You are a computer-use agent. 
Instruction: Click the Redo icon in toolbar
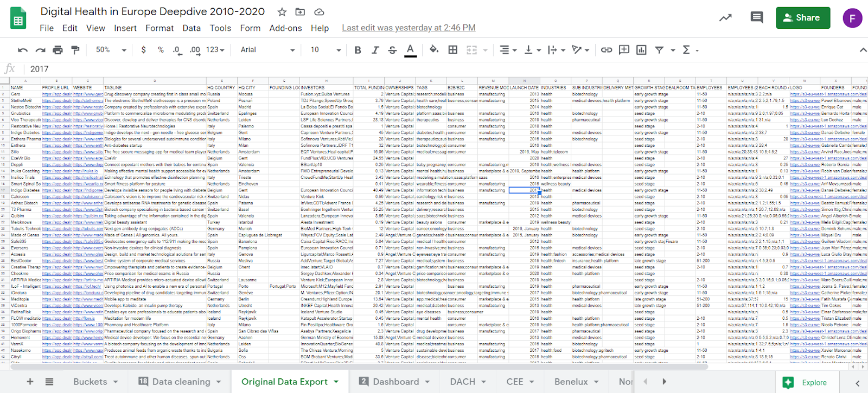click(40, 50)
